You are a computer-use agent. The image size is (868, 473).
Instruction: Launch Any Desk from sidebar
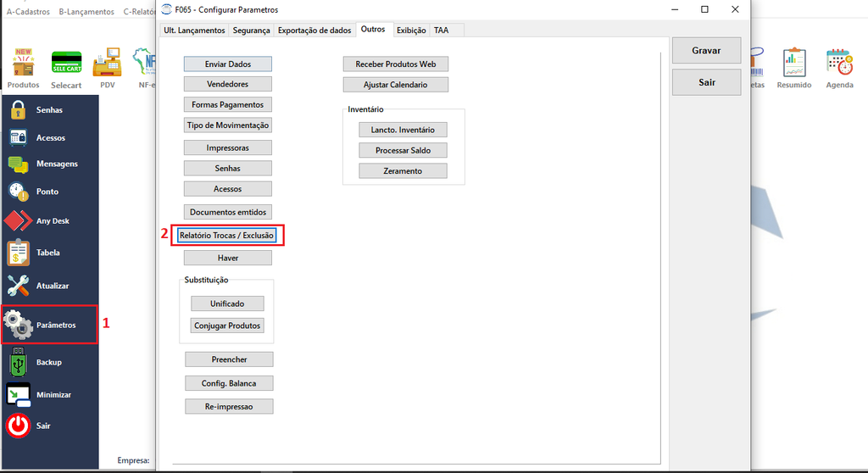click(x=18, y=220)
